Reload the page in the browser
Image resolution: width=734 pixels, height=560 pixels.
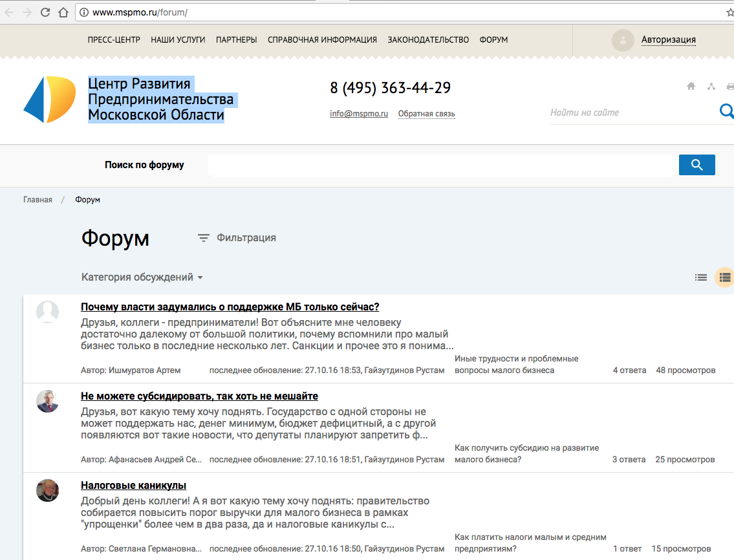pyautogui.click(x=45, y=12)
